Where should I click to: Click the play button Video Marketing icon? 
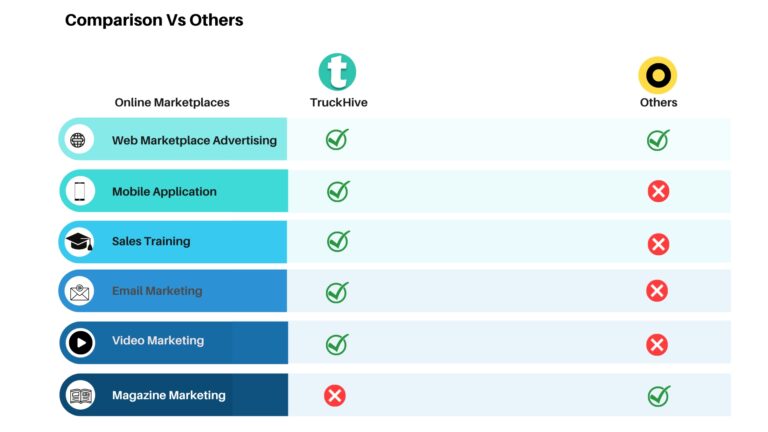click(x=80, y=343)
